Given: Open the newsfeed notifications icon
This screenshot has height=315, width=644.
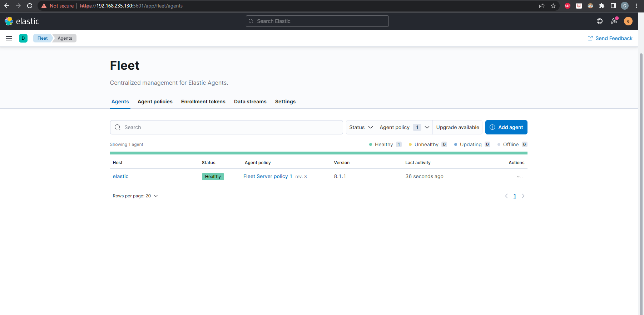Looking at the screenshot, I should point(614,21).
